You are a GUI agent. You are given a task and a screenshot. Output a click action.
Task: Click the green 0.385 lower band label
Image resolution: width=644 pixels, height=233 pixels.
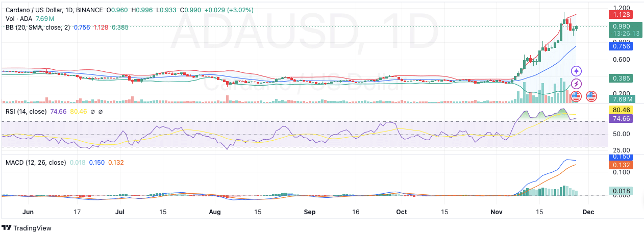point(622,79)
